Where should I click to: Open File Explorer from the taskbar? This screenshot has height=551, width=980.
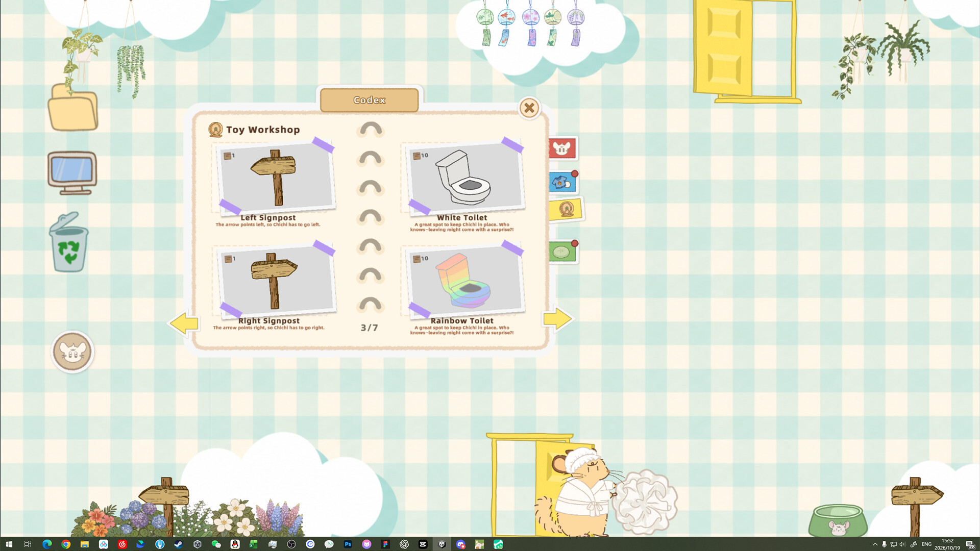(x=85, y=544)
